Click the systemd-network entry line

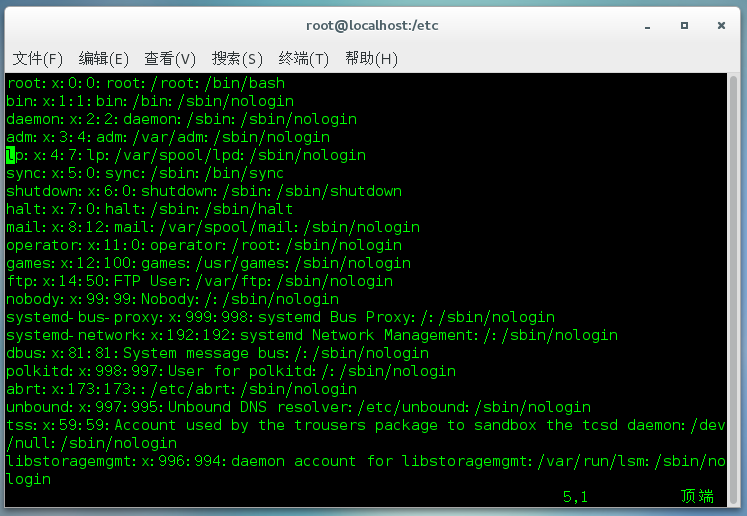click(x=312, y=335)
